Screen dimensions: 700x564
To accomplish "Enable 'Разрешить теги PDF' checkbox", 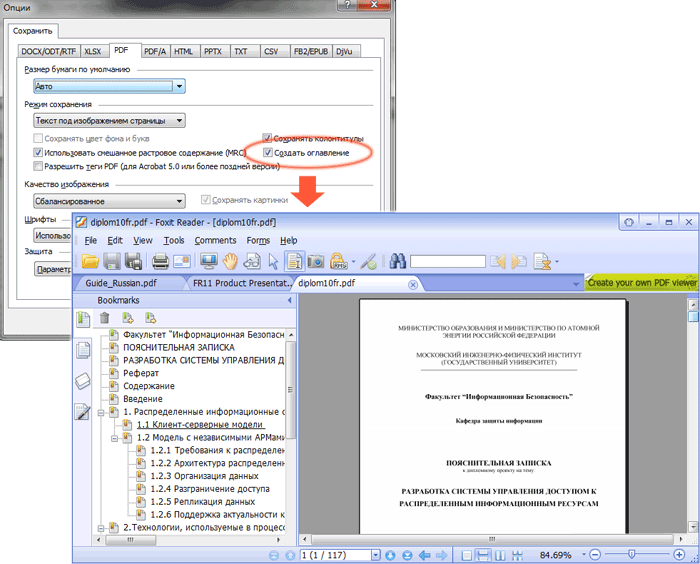I will tap(38, 166).
